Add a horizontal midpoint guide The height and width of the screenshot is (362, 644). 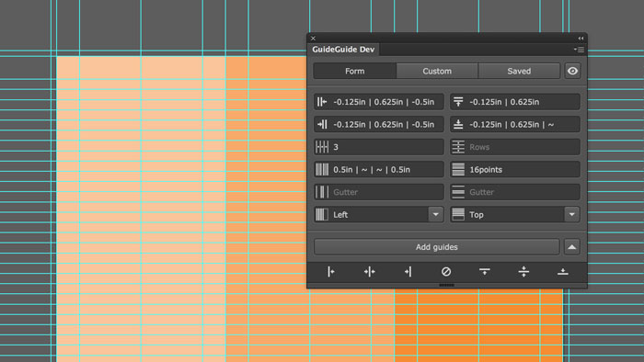tap(523, 271)
